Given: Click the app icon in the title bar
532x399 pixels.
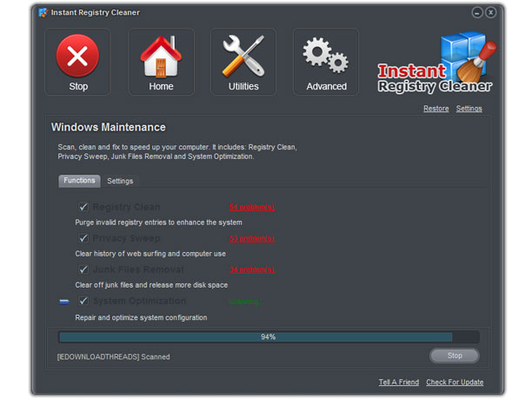Looking at the screenshot, I should 43,12.
